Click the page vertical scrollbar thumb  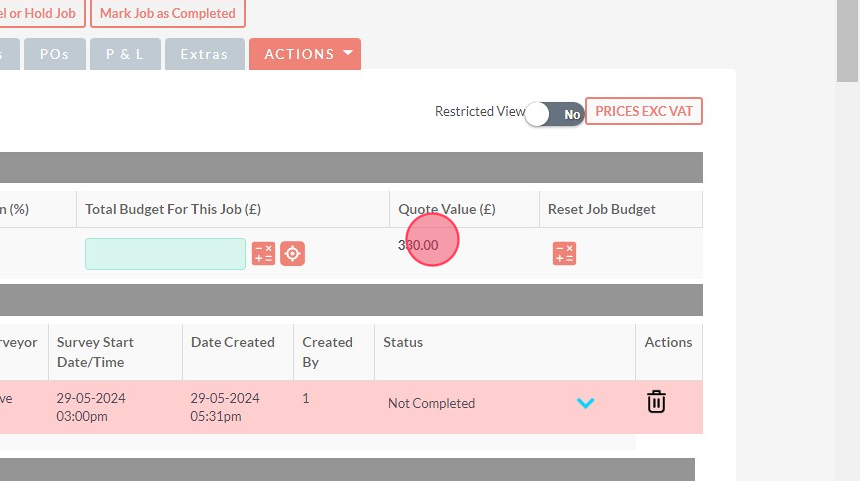click(x=847, y=40)
